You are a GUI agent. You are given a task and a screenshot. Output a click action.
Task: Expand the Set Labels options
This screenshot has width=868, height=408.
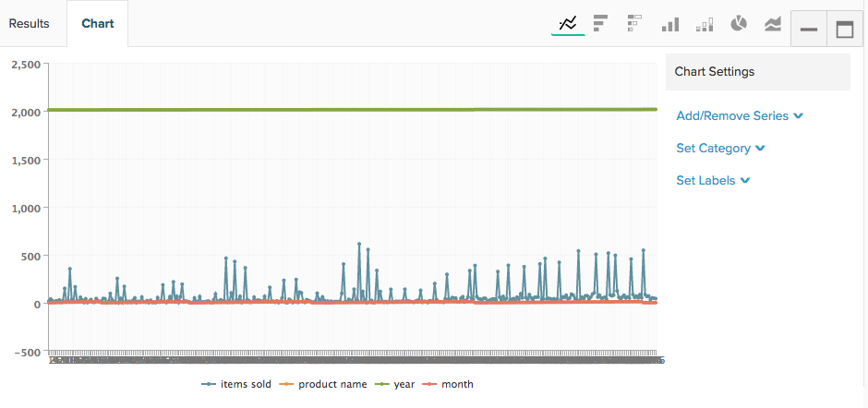[713, 181]
